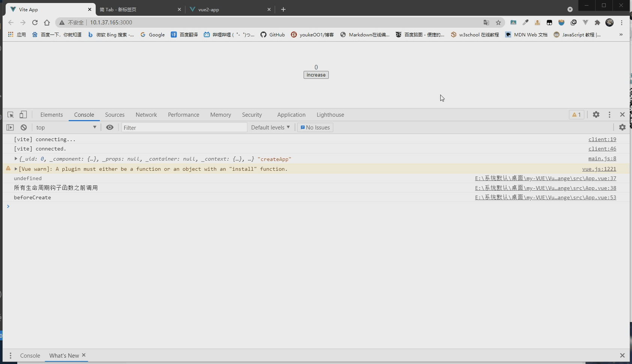Open the Vue devtools extension icon
Image resolution: width=632 pixels, height=364 pixels.
click(x=585, y=23)
